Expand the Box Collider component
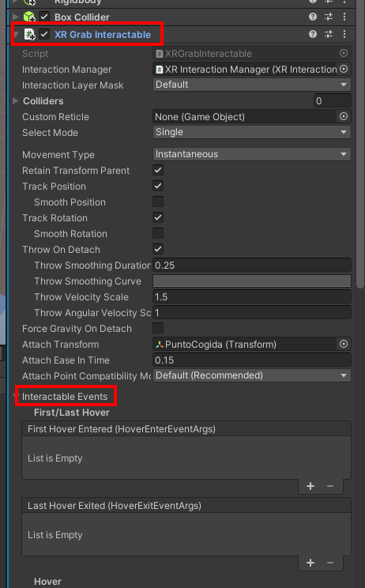The image size is (365, 588). point(15,17)
